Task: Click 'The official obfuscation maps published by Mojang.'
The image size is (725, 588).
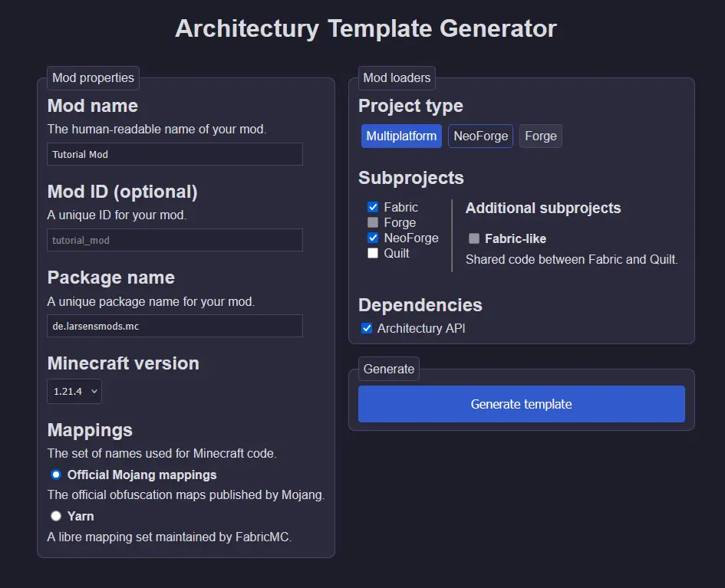Action: (x=186, y=495)
